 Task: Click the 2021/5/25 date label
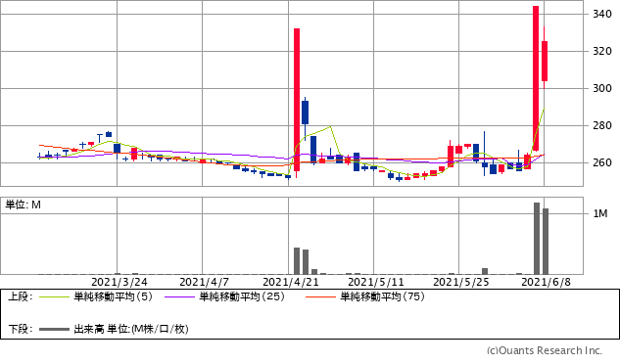461,282
